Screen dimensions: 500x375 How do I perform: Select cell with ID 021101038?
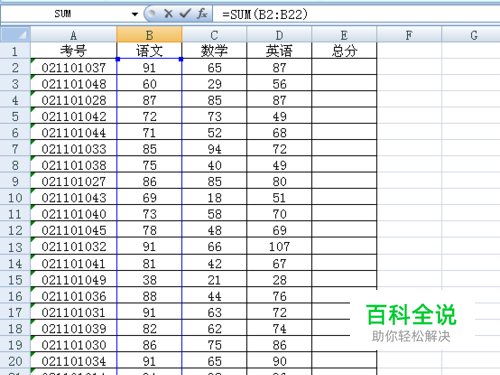[x=74, y=165]
